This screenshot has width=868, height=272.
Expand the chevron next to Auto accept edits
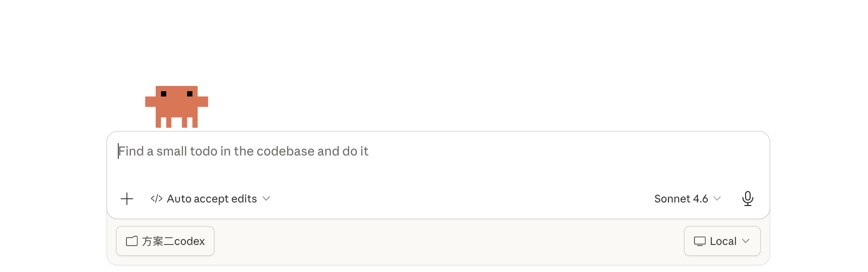click(x=266, y=199)
